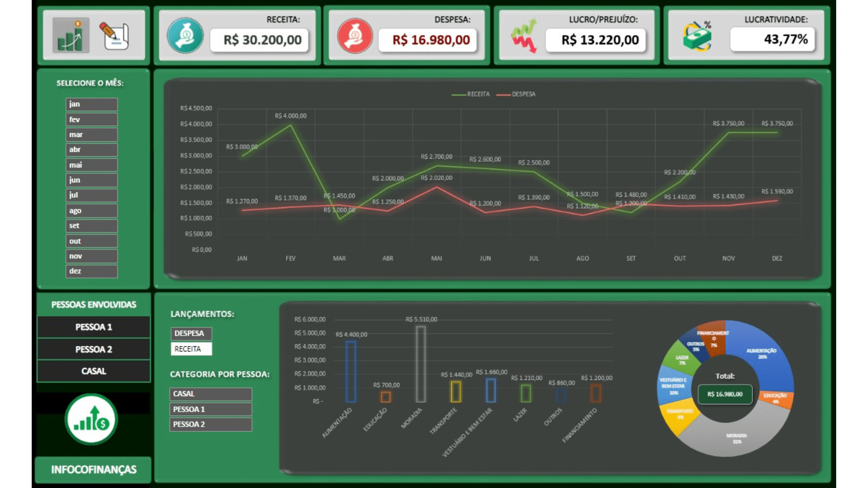Click the red money bag Despesa icon

click(355, 36)
